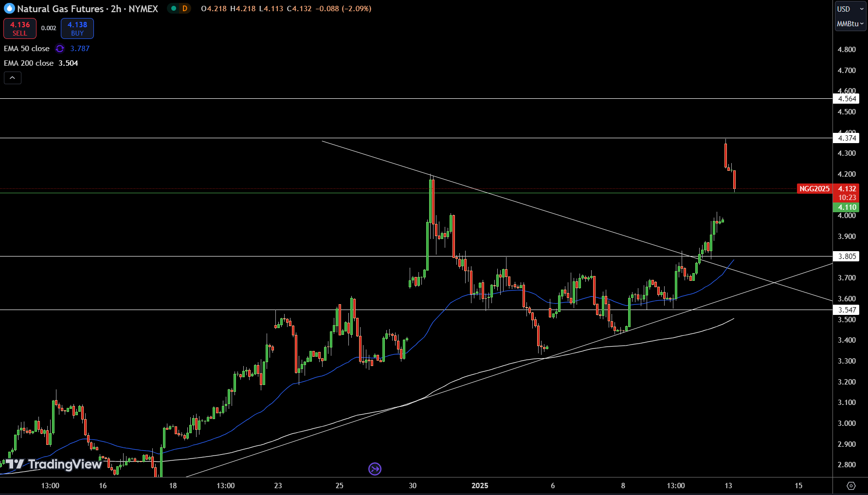The image size is (868, 495).
Task: Click the 13 date on the time axis
Action: (728, 486)
